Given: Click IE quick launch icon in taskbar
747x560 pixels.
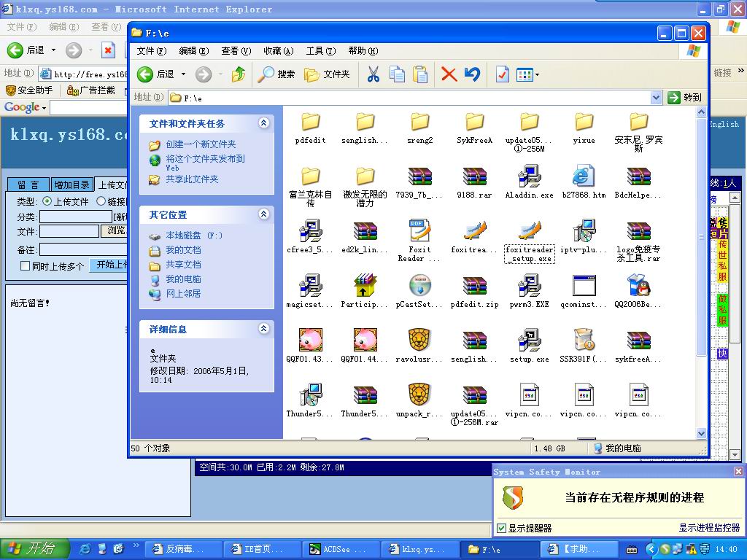Looking at the screenshot, I should tap(85, 549).
